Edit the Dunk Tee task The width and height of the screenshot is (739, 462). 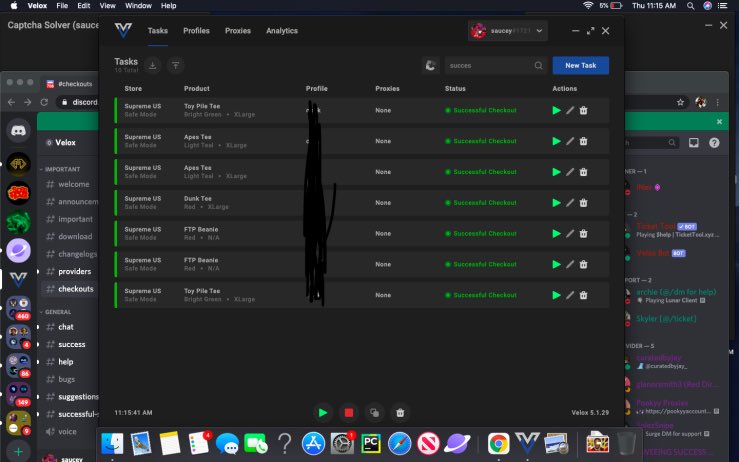[570, 203]
